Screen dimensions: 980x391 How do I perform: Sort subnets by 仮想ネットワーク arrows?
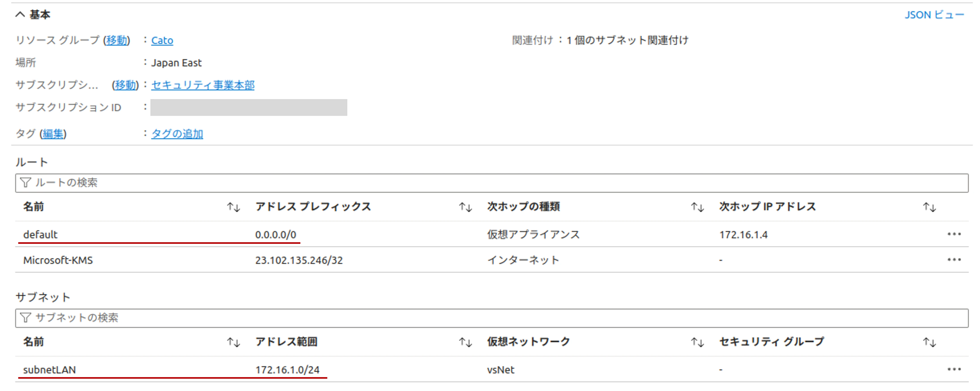tap(697, 342)
